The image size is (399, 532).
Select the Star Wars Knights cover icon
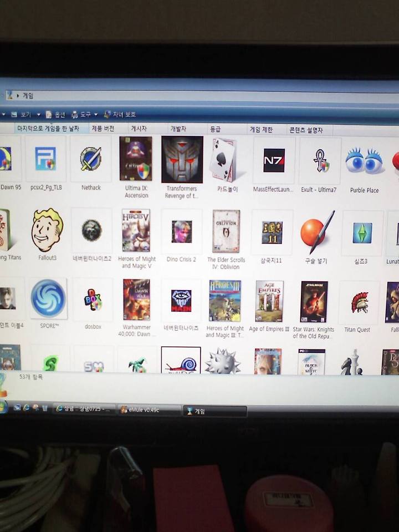click(314, 302)
